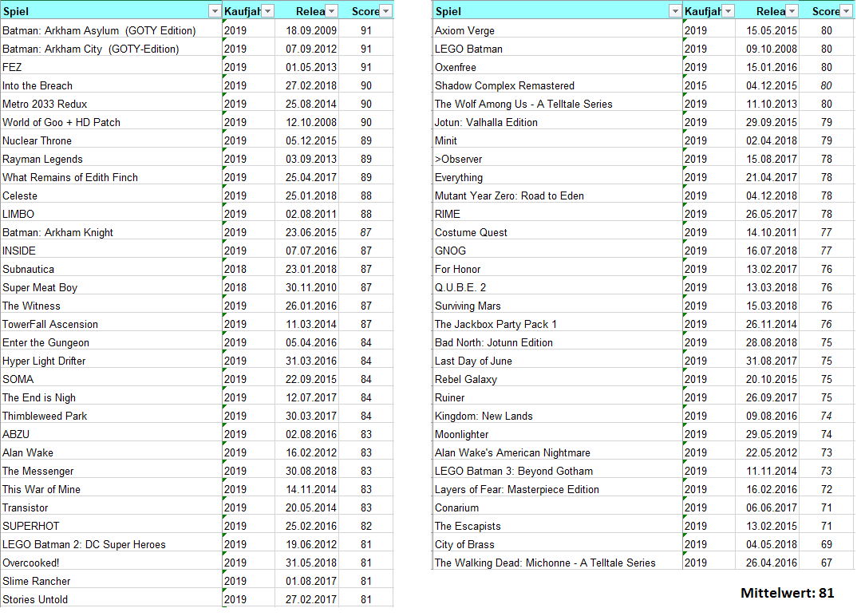Open the Score filter dropdown in right table

(x=846, y=11)
